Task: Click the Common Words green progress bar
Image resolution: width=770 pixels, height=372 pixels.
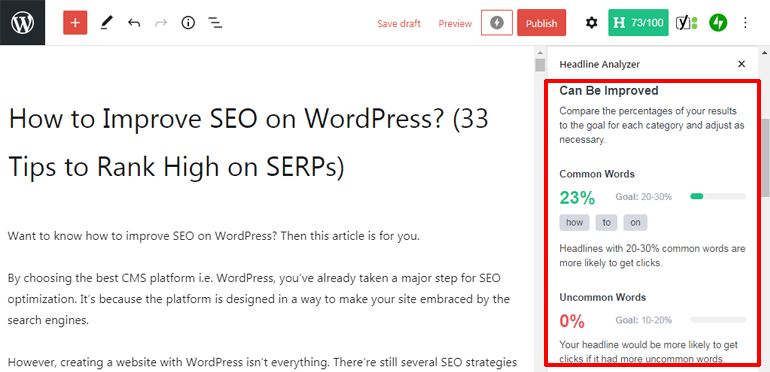Action: point(718,196)
